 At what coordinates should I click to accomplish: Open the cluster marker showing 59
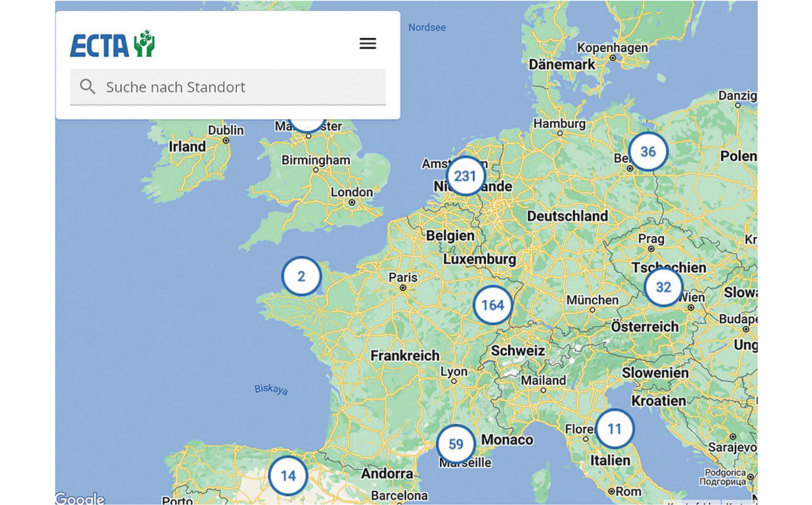point(456,444)
